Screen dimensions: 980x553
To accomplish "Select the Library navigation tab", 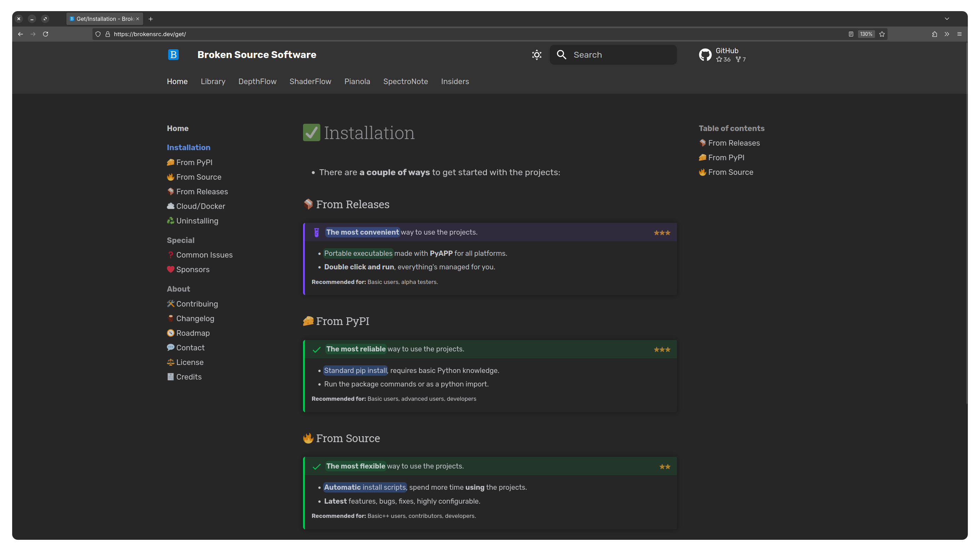I will (213, 81).
